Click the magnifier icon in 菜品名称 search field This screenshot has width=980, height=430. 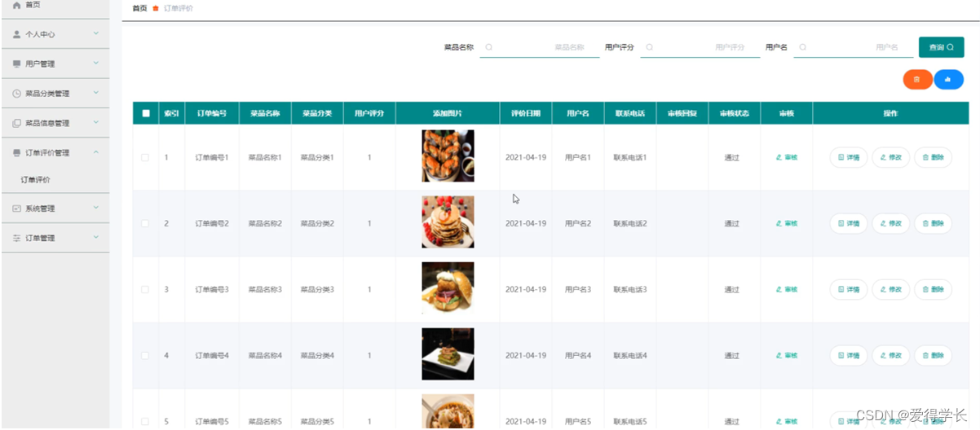489,47
